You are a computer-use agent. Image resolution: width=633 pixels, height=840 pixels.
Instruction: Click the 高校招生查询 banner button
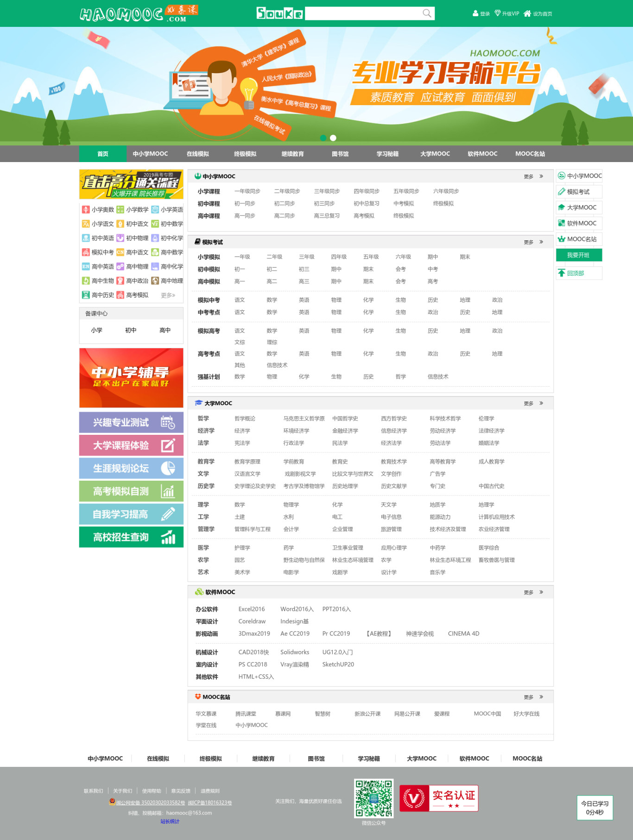coord(131,537)
